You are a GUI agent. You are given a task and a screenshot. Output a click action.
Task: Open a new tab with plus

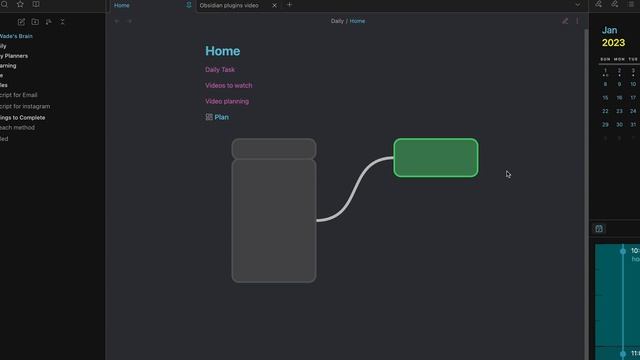pos(289,5)
